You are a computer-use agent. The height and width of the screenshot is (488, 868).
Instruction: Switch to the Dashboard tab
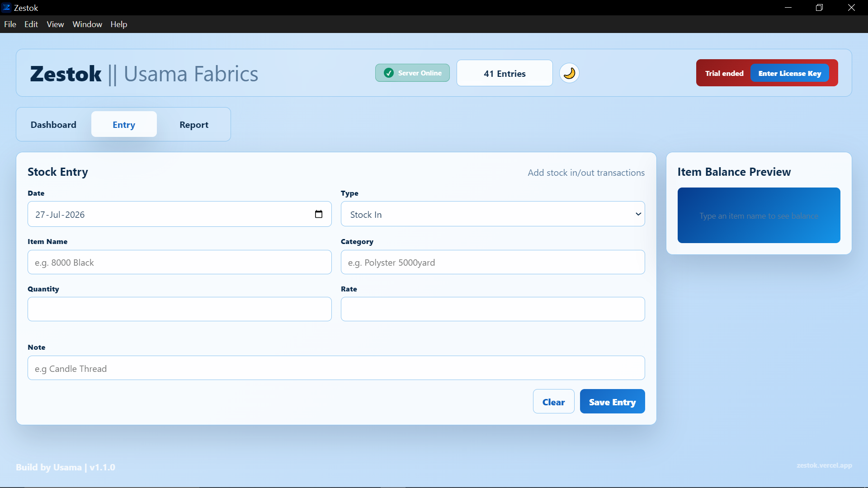[x=53, y=125]
